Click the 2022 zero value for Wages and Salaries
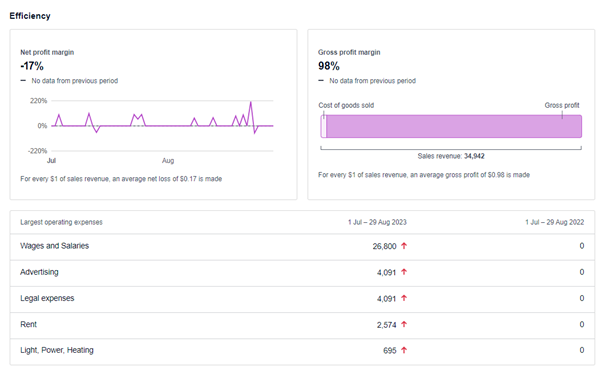The width and height of the screenshot is (602, 371). [x=582, y=246]
